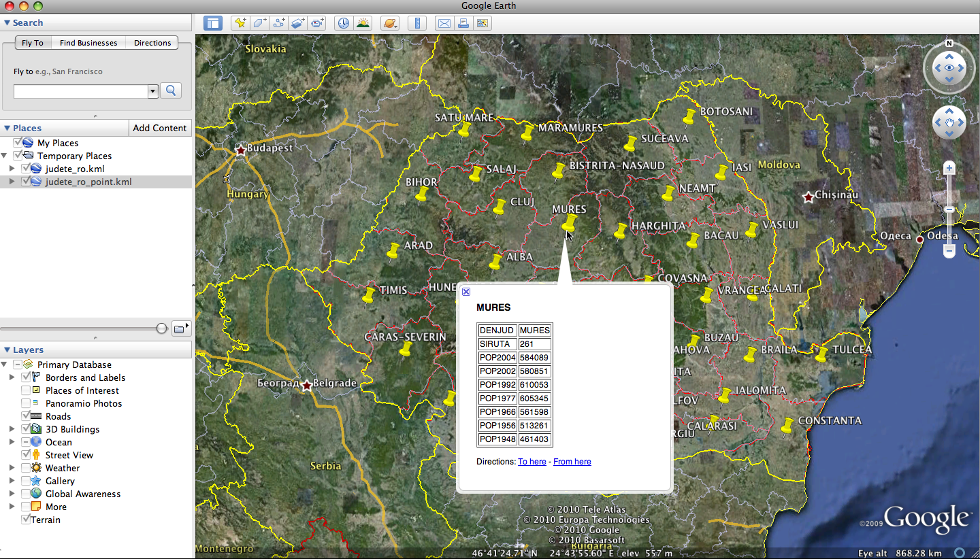Click the move hand joystick
The width and height of the screenshot is (980, 559).
[x=949, y=122]
